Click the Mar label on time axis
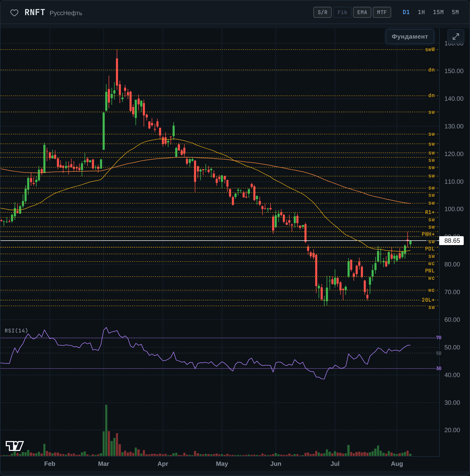The width and height of the screenshot is (470, 476). [104, 464]
